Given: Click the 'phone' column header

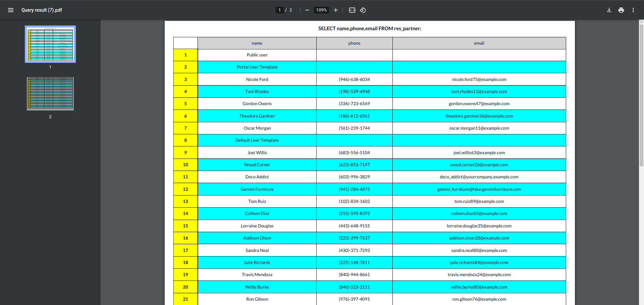Looking at the screenshot, I should tap(354, 43).
